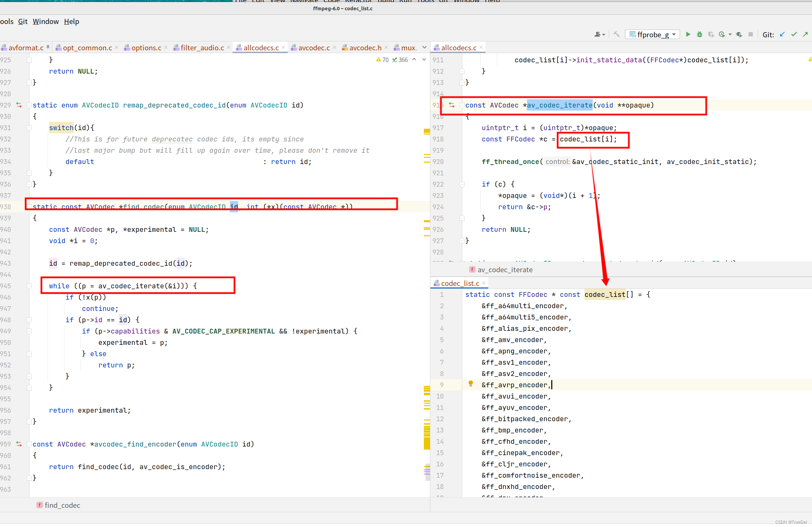Open the ffprobe_g run configuration dropdown
The height and width of the screenshot is (527, 812).
(652, 35)
